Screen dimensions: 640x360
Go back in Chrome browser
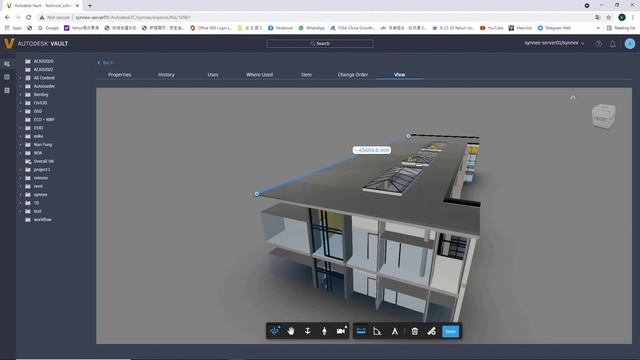[x=7, y=18]
